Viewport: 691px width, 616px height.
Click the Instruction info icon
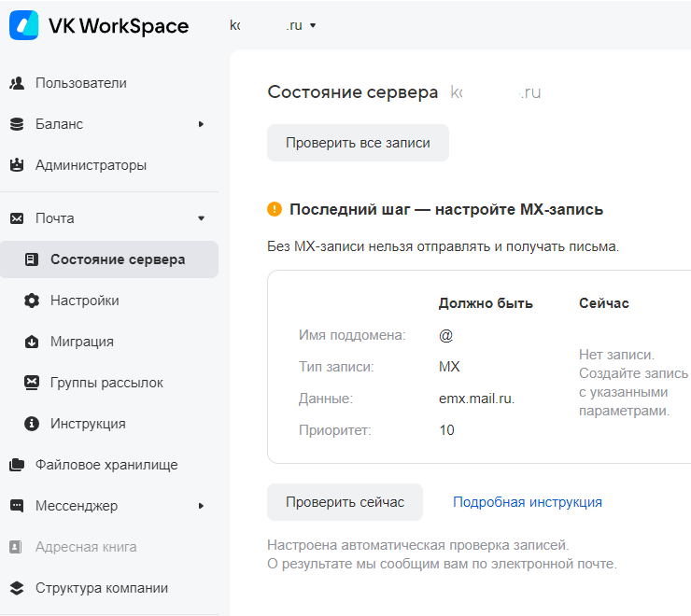click(32, 424)
